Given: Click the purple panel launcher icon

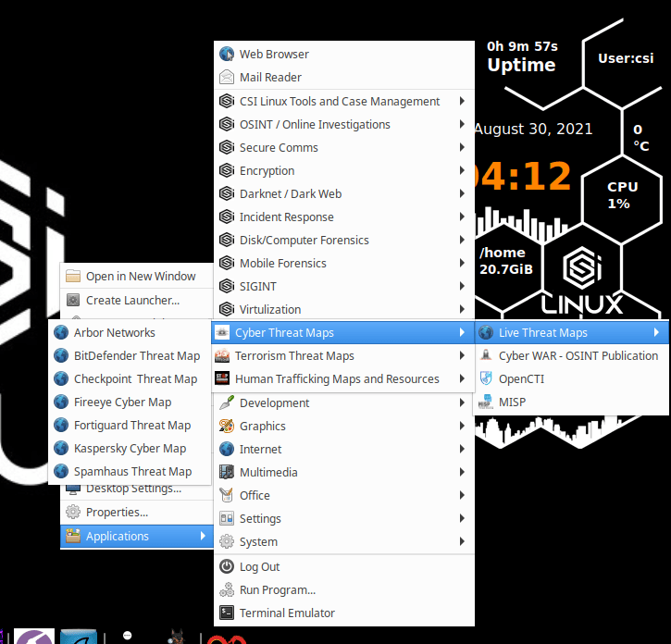Looking at the screenshot, I should (x=34, y=637).
